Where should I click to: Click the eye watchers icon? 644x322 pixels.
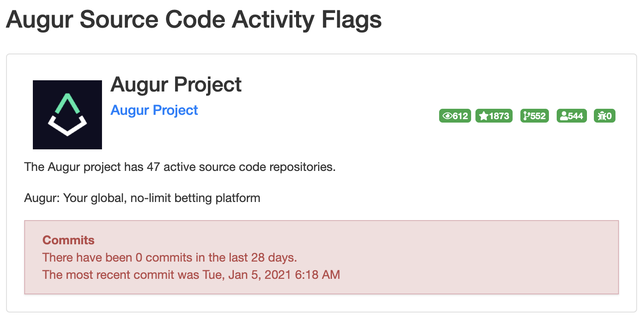448,116
